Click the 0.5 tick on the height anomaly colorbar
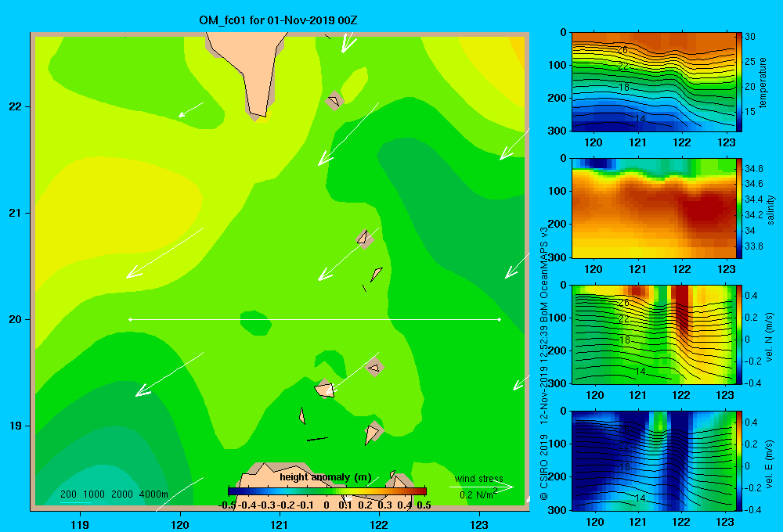Viewport: 783px width, 532px height. point(424,505)
